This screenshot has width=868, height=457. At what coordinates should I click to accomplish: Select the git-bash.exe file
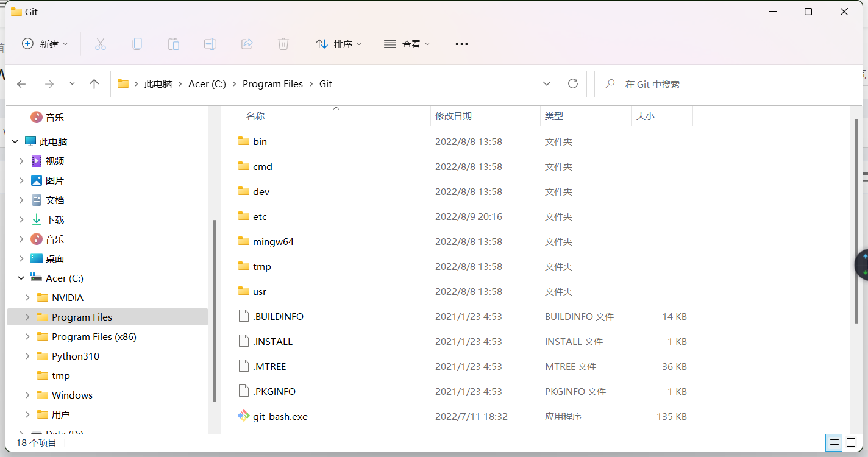pos(280,417)
